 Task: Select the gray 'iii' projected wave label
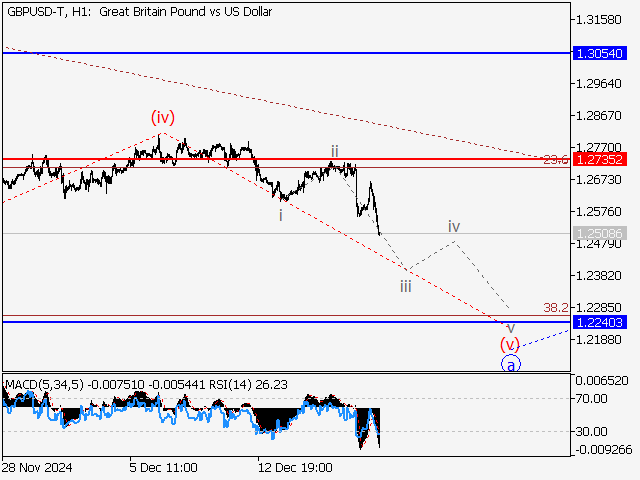(405, 286)
